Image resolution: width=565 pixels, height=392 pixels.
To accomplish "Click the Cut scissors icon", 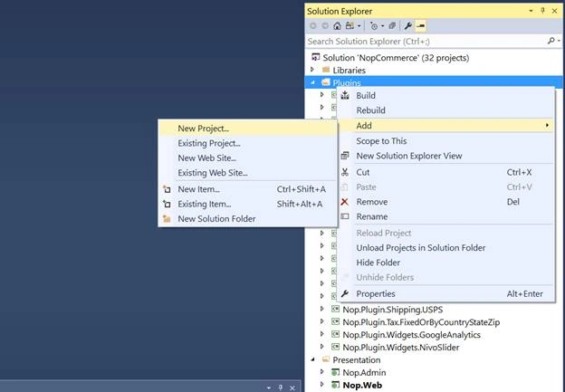I will [x=345, y=172].
